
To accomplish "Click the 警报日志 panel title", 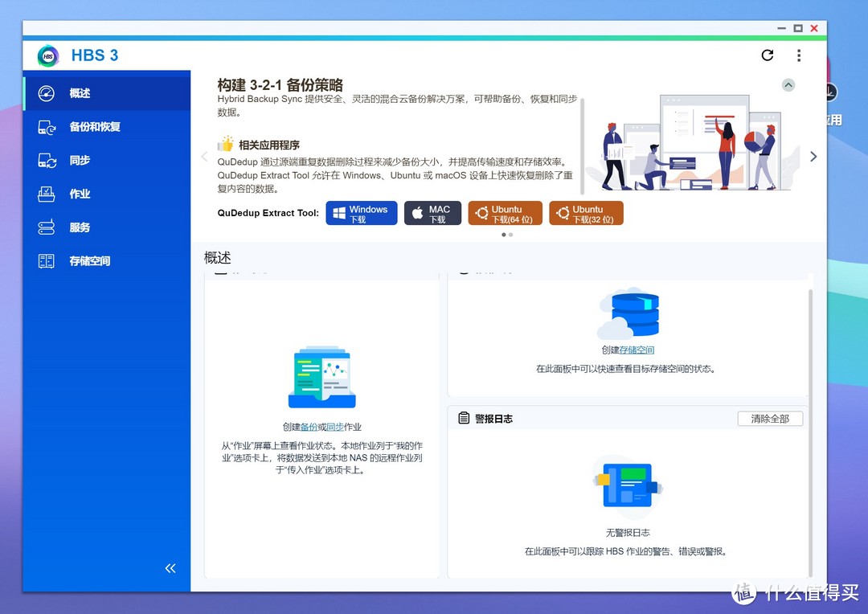I will 493,419.
